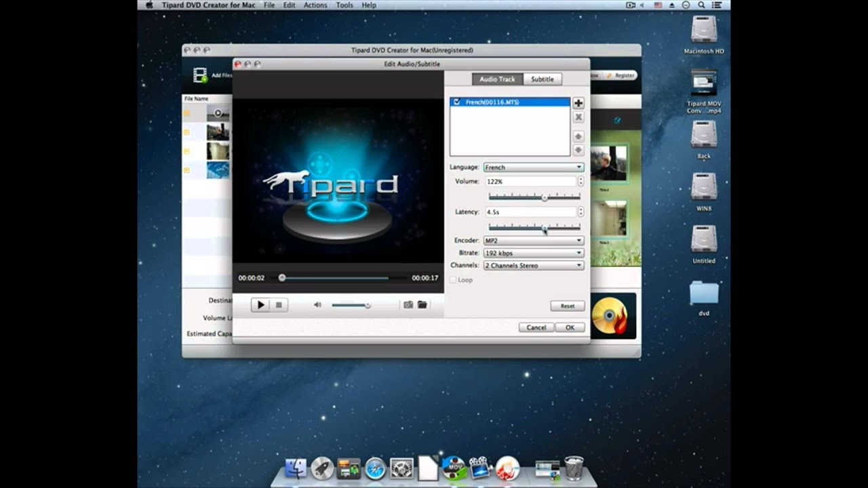Remove selected audio track with X icon

[x=578, y=117]
